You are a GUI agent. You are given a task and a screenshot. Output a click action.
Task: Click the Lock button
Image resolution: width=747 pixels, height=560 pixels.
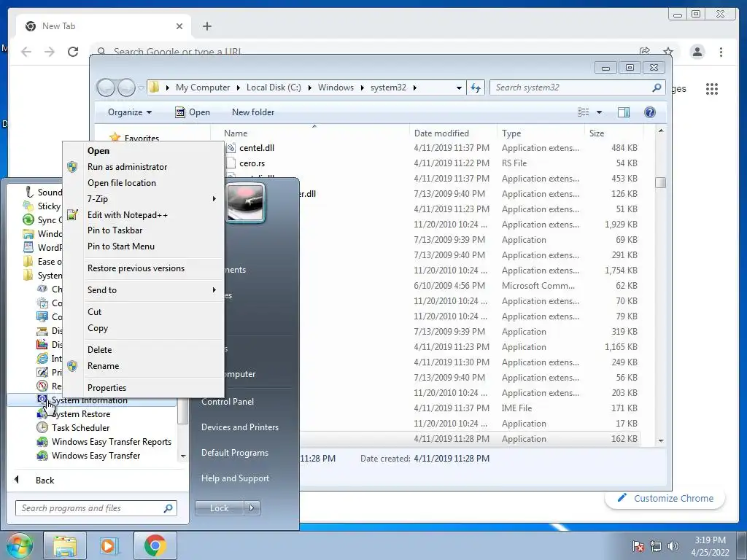click(x=220, y=508)
